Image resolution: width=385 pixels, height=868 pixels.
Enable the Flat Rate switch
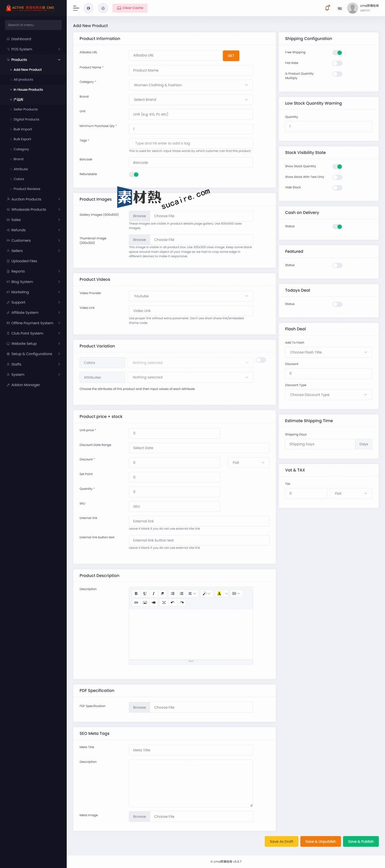point(337,63)
